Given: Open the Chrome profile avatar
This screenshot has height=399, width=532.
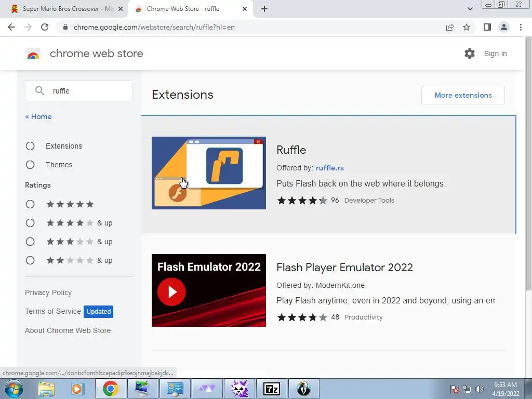Looking at the screenshot, I should coord(504,27).
